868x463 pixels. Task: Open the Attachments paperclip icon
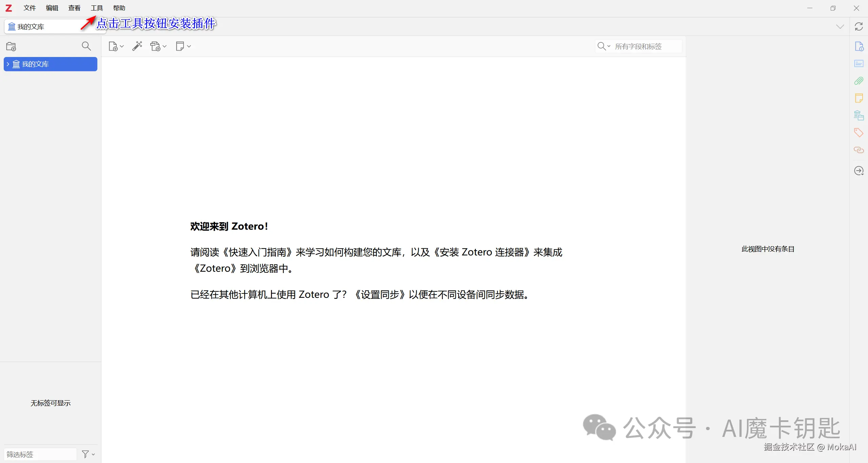(x=859, y=81)
